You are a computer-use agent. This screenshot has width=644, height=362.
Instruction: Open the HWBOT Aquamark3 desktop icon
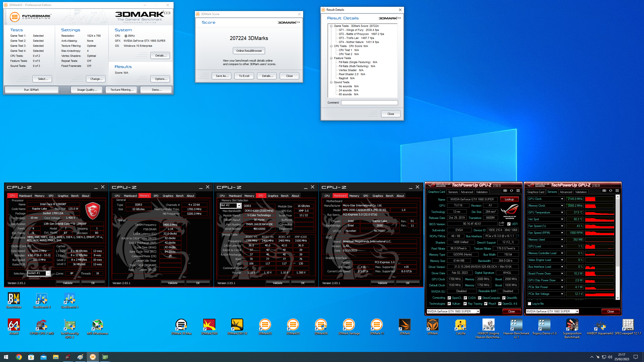click(600, 327)
